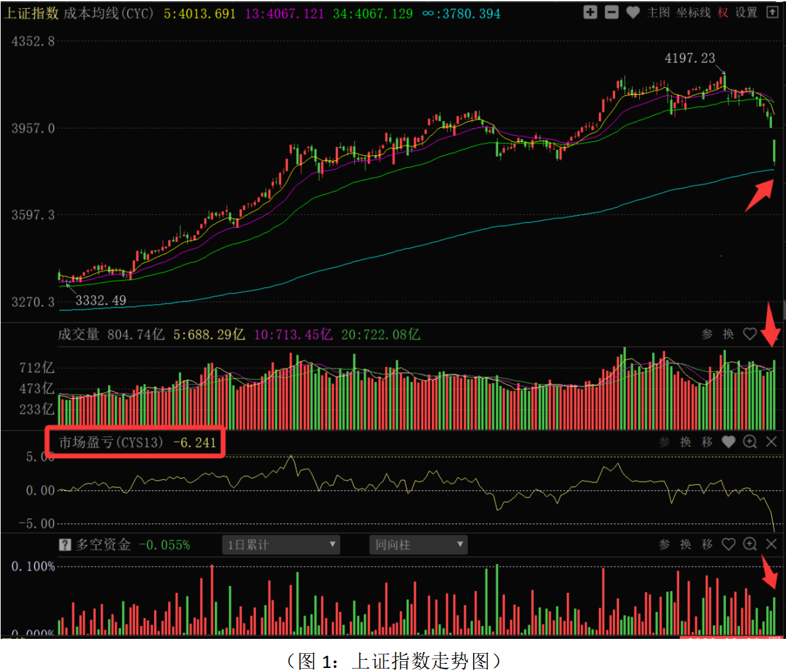Image resolution: width=786 pixels, height=672 pixels.
Task: Close the 市场盈亏 indicator panel
Action: coord(772,442)
